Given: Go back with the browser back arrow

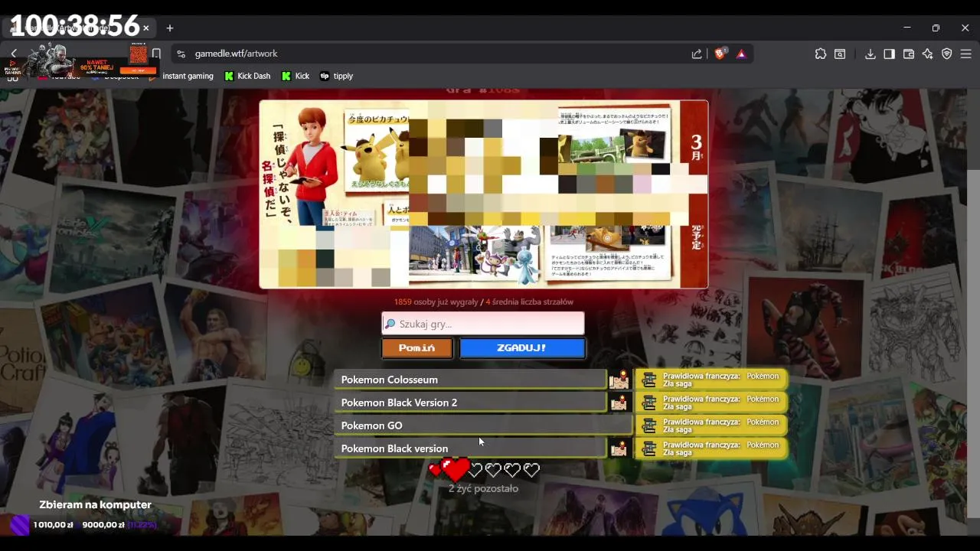Looking at the screenshot, I should 14,54.
